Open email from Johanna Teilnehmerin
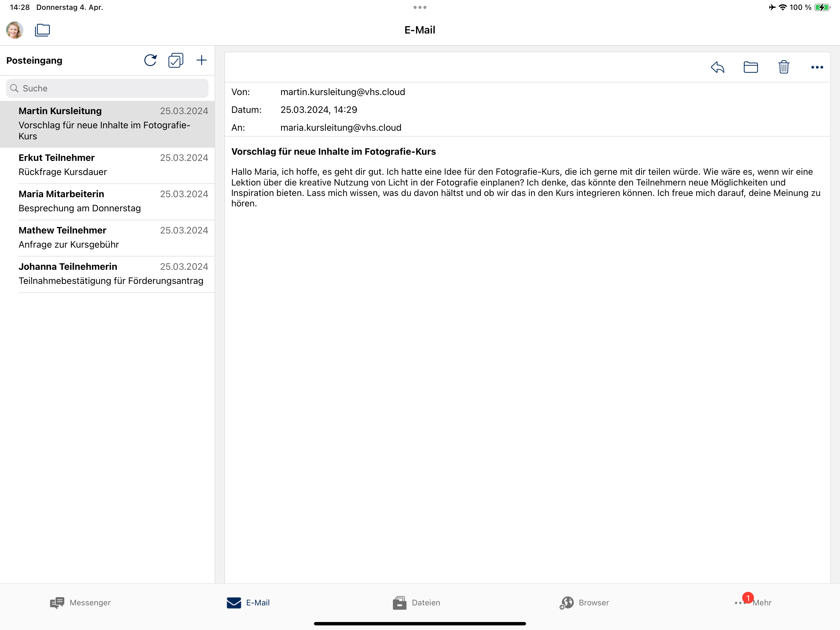The image size is (840, 630). pyautogui.click(x=108, y=274)
